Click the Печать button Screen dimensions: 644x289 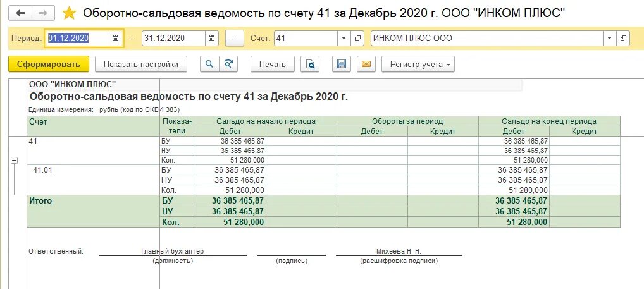tap(272, 64)
